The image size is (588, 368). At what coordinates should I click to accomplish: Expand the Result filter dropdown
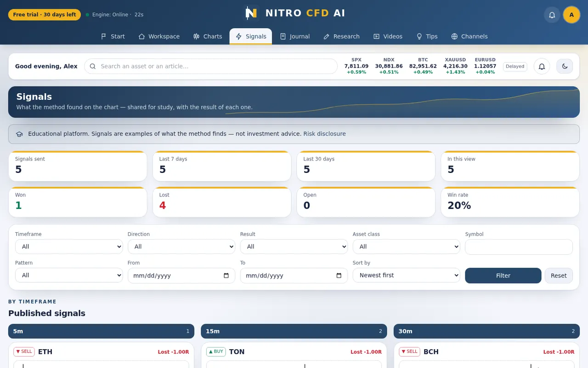(x=294, y=247)
